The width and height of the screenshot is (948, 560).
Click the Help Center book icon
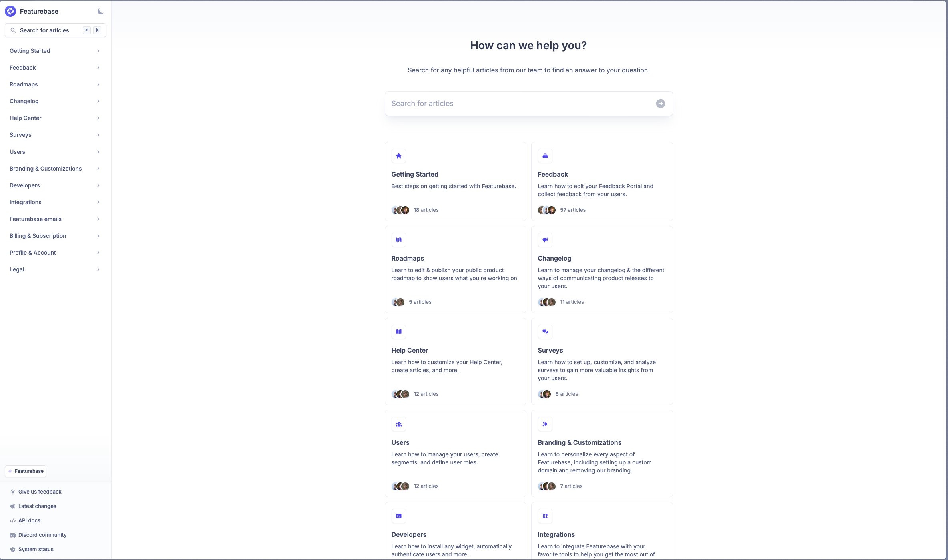click(398, 332)
